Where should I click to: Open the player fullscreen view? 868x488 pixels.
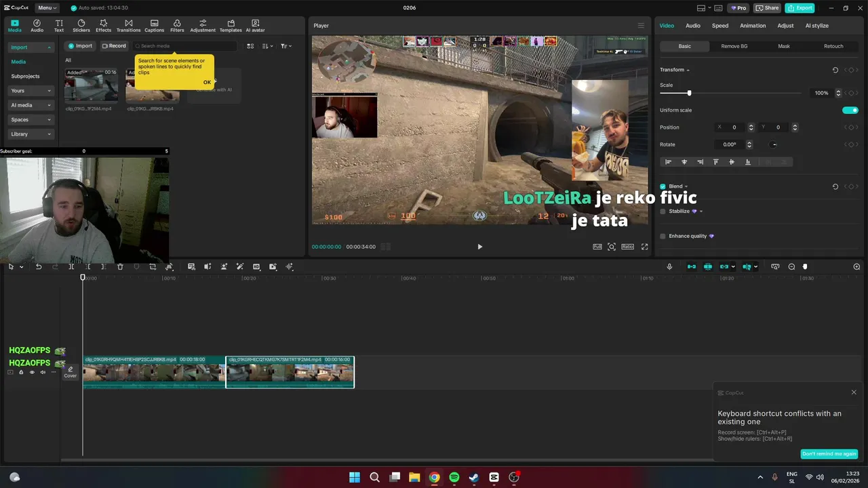(x=644, y=247)
